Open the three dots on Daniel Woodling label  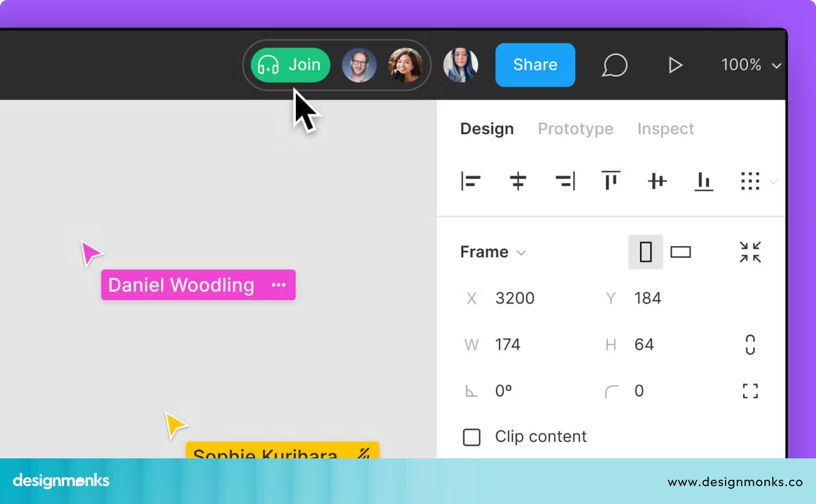tap(279, 285)
